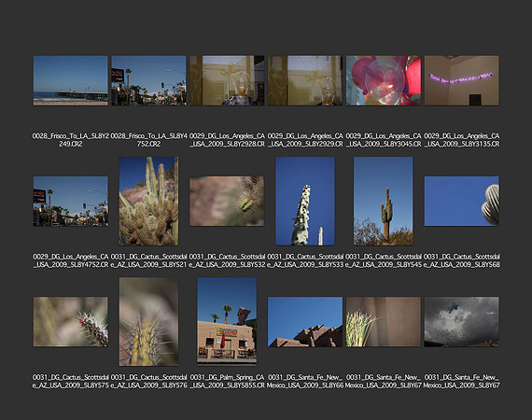
Task: Click Cactus_Scottsdale filename ending 5L8Y521
Action: pos(148,260)
